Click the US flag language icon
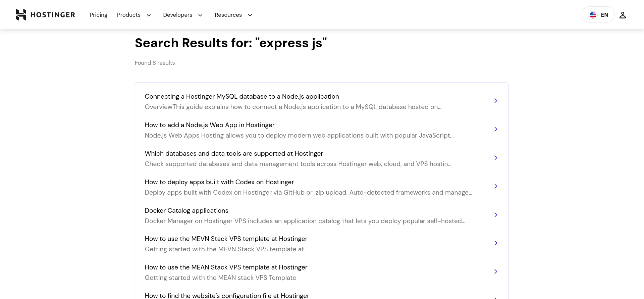This screenshot has width=644, height=299. (593, 15)
